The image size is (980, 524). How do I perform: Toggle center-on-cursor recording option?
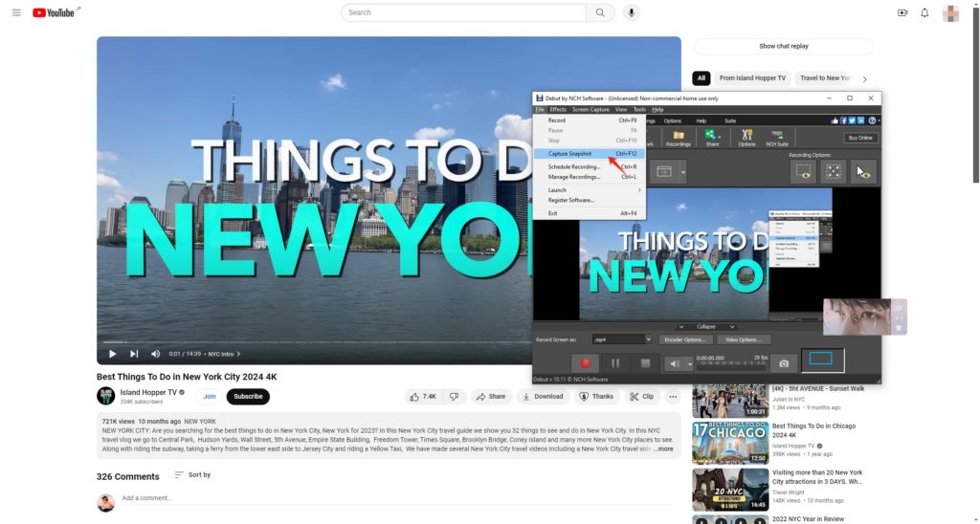tap(834, 172)
